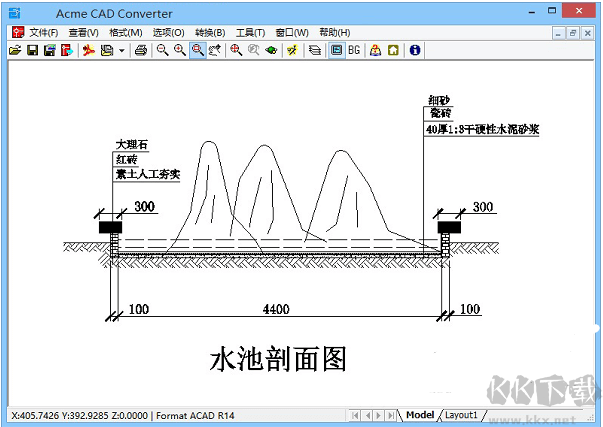
Task: Click the left 300 dimension text
Action: coord(145,207)
